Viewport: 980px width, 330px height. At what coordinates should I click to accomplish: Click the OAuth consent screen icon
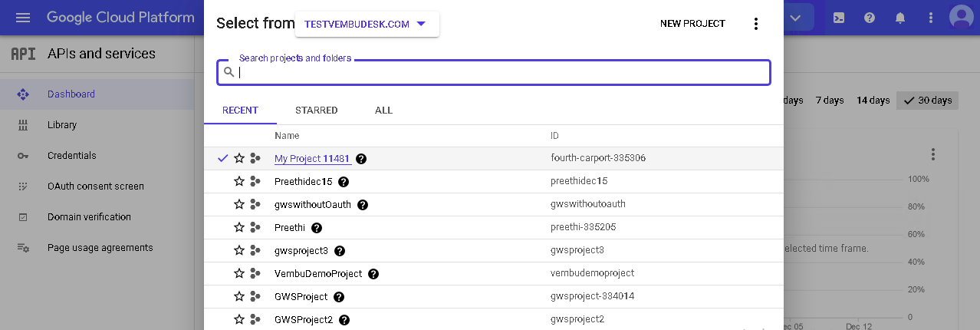click(x=23, y=186)
